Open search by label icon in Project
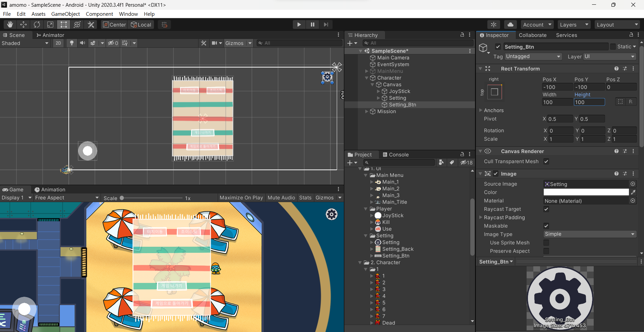The width and height of the screenshot is (644, 332). coord(452,162)
